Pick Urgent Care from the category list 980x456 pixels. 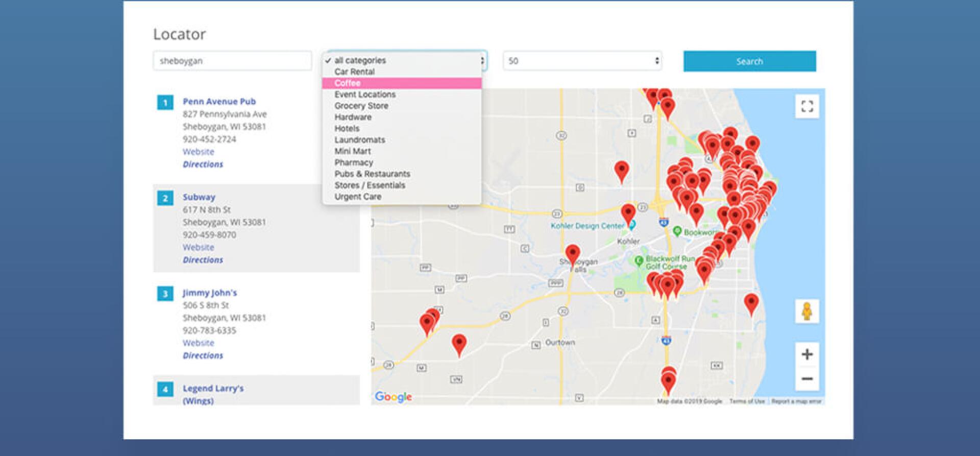click(x=402, y=197)
